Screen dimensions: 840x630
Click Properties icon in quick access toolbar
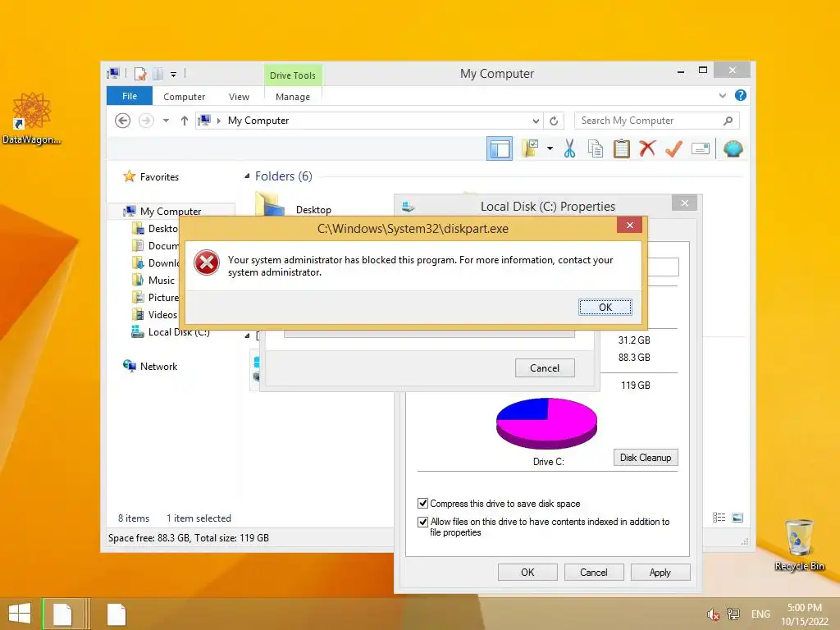point(140,73)
